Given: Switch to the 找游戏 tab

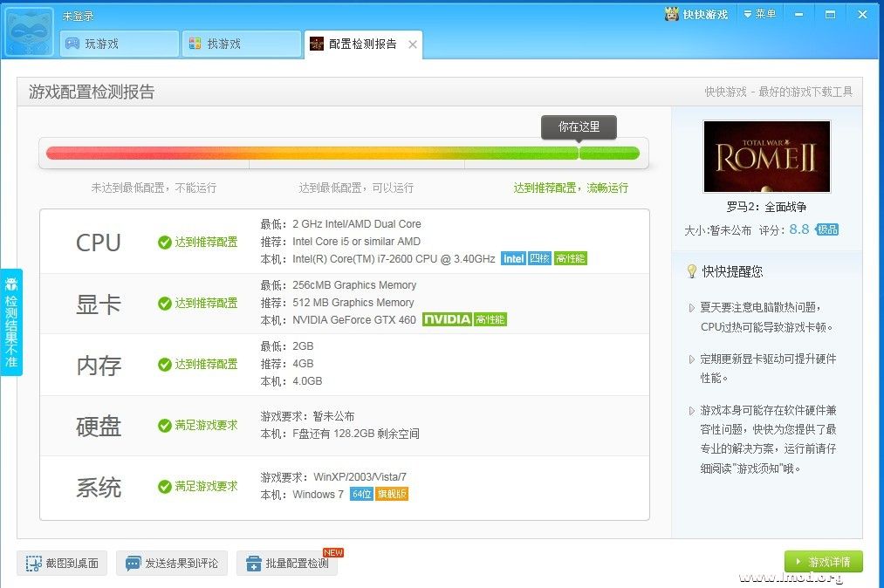Looking at the screenshot, I should click(241, 44).
